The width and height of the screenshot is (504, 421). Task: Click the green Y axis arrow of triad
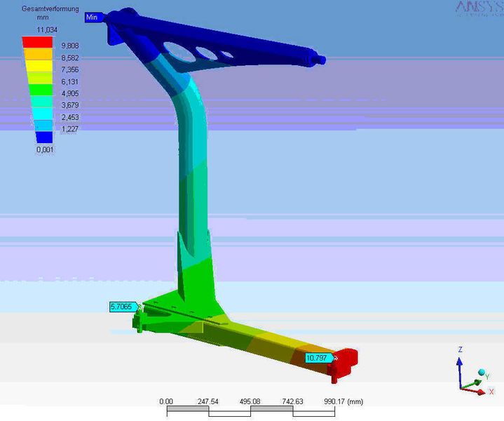(x=472, y=384)
